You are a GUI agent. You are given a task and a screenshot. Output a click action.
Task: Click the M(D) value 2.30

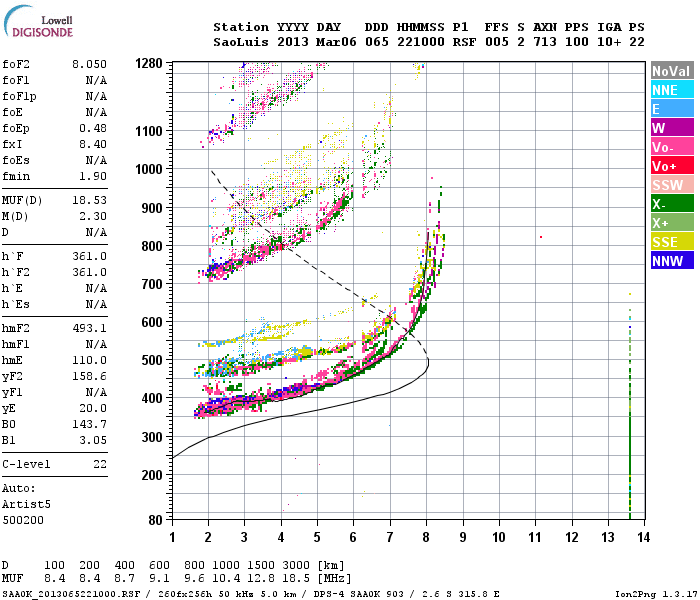pos(93,217)
